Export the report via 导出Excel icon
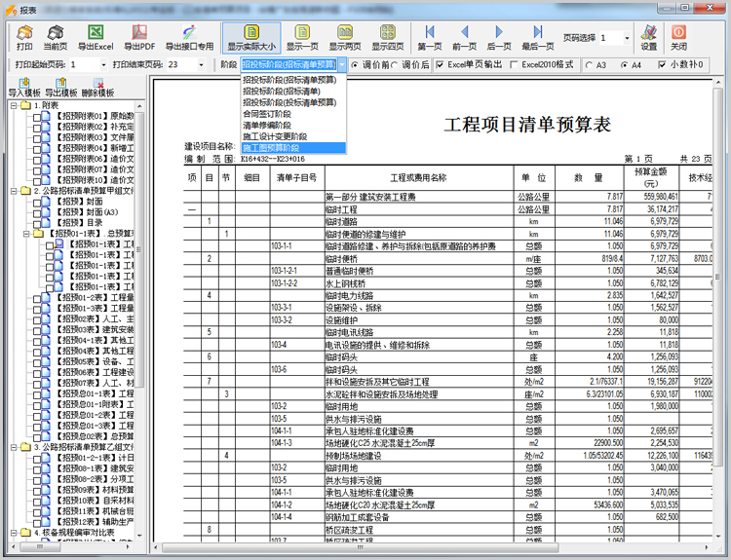 click(96, 32)
